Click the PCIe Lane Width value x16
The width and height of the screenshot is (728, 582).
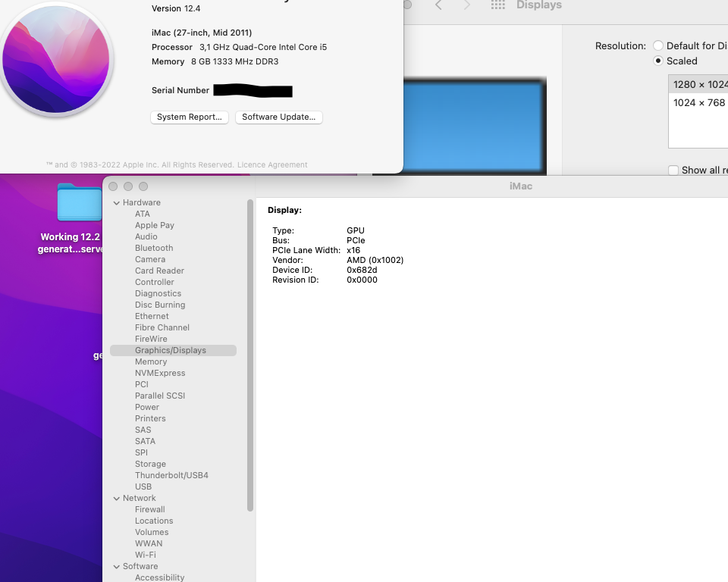click(x=353, y=251)
